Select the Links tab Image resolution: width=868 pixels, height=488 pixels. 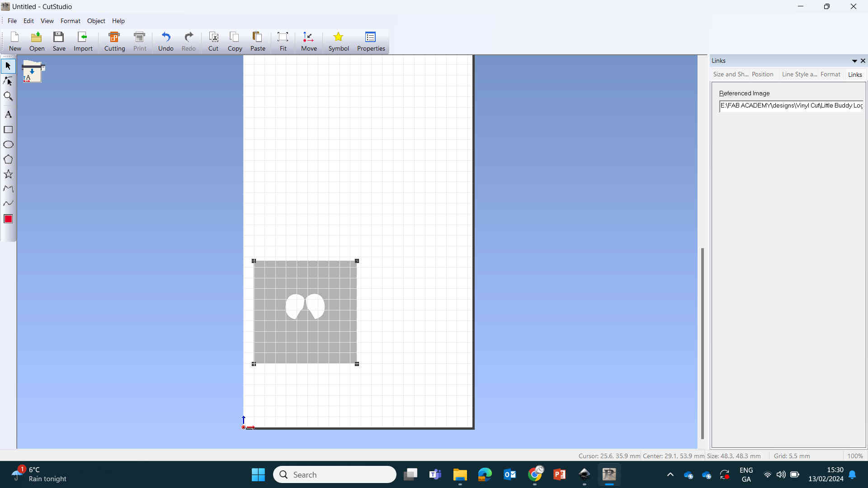click(855, 75)
